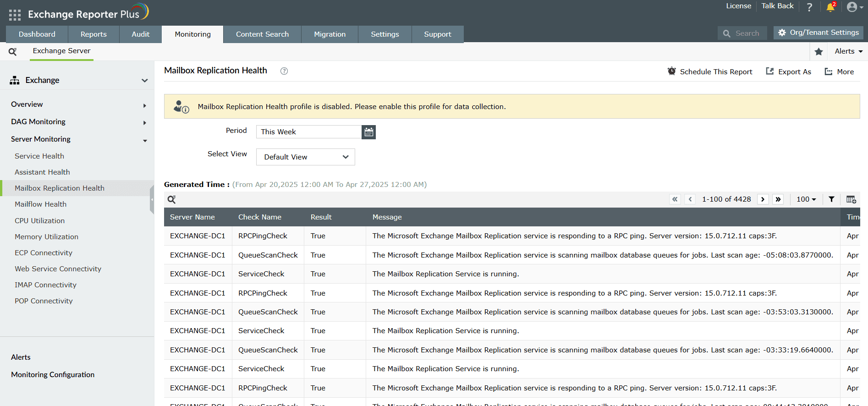Open the More options menu

[x=840, y=72]
